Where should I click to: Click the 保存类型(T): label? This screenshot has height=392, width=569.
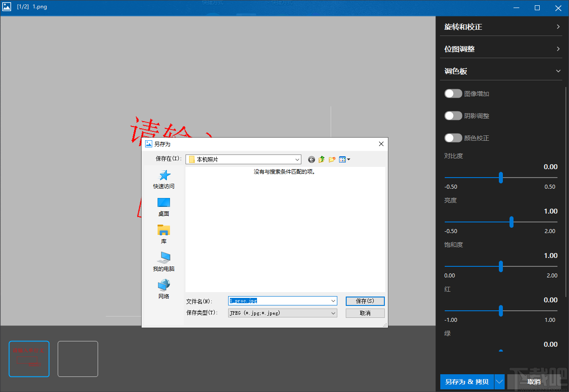pos(202,313)
